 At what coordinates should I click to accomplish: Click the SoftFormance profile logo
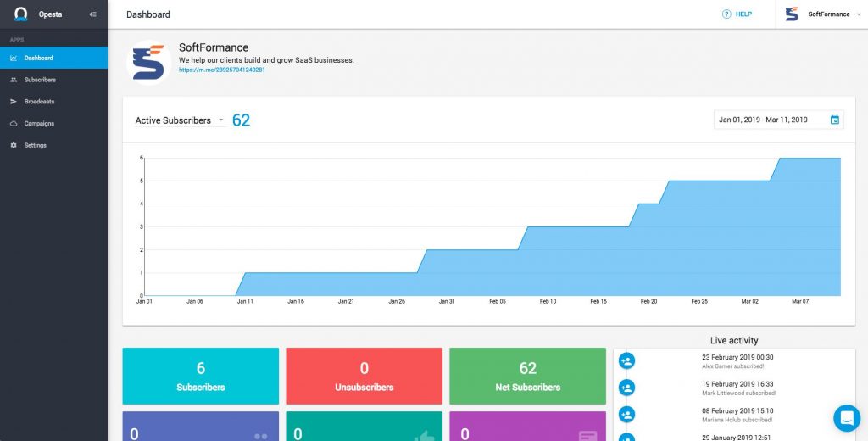149,64
